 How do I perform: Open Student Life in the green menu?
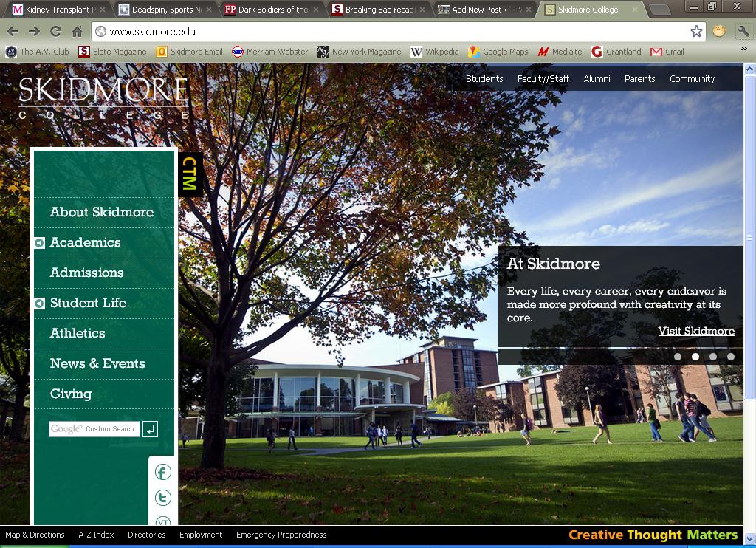pos(89,303)
